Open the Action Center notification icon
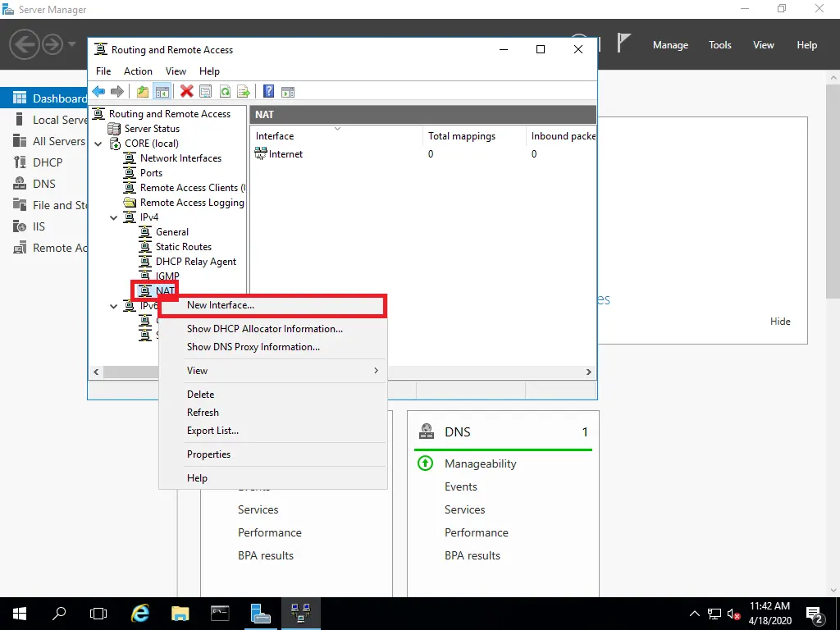 815,614
